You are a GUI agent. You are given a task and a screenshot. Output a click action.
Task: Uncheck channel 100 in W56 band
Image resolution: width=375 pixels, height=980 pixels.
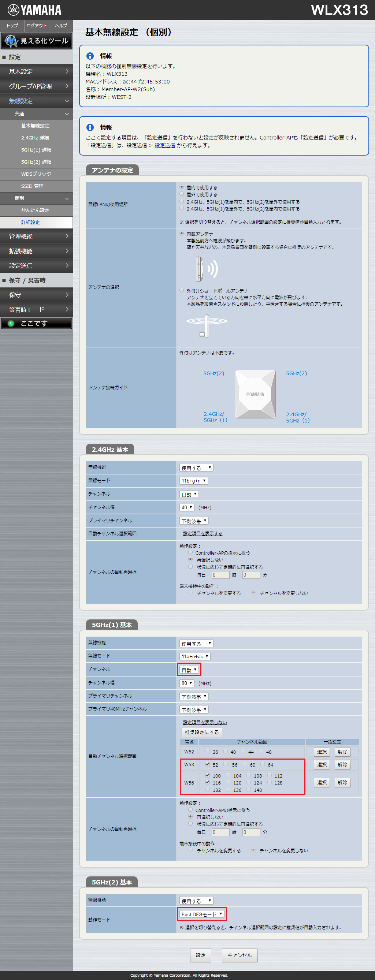click(208, 775)
